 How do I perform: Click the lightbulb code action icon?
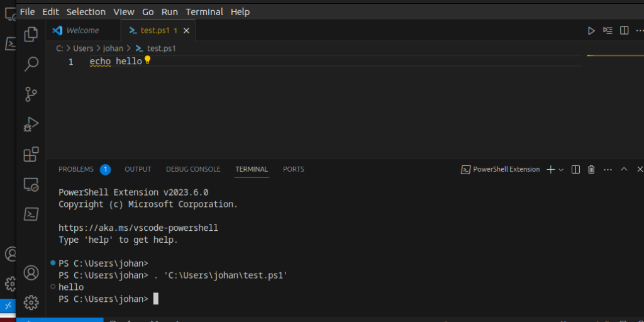tap(147, 60)
